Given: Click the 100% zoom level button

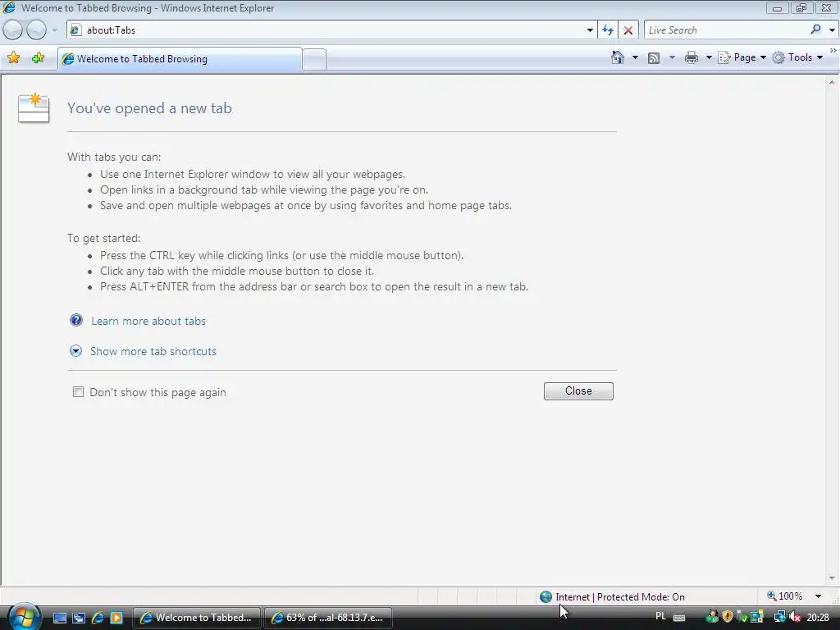Looking at the screenshot, I should click(785, 596).
